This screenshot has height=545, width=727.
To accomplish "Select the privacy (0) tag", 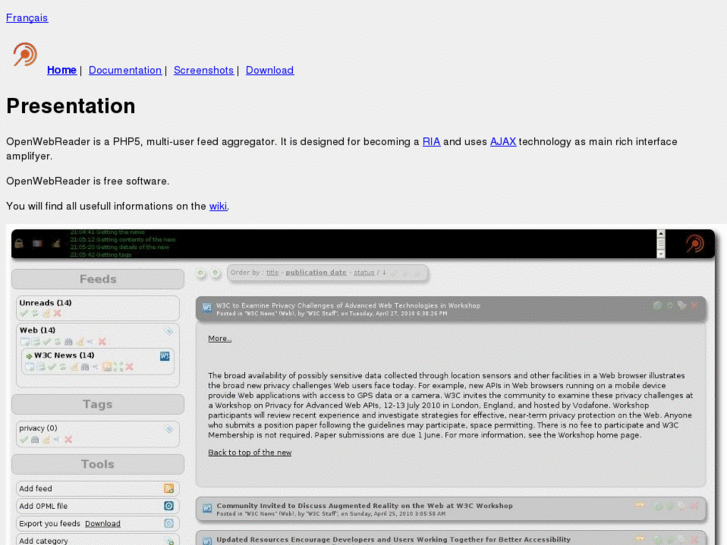I will pos(38,428).
